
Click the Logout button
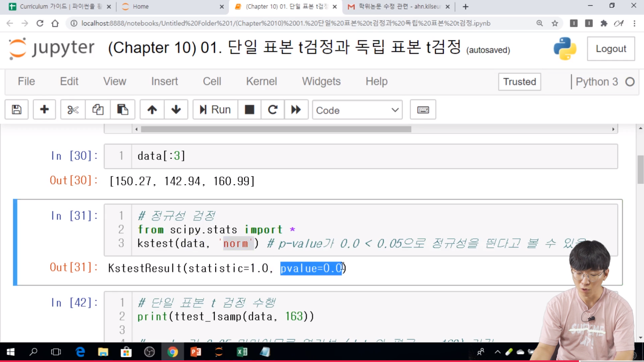pos(610,49)
